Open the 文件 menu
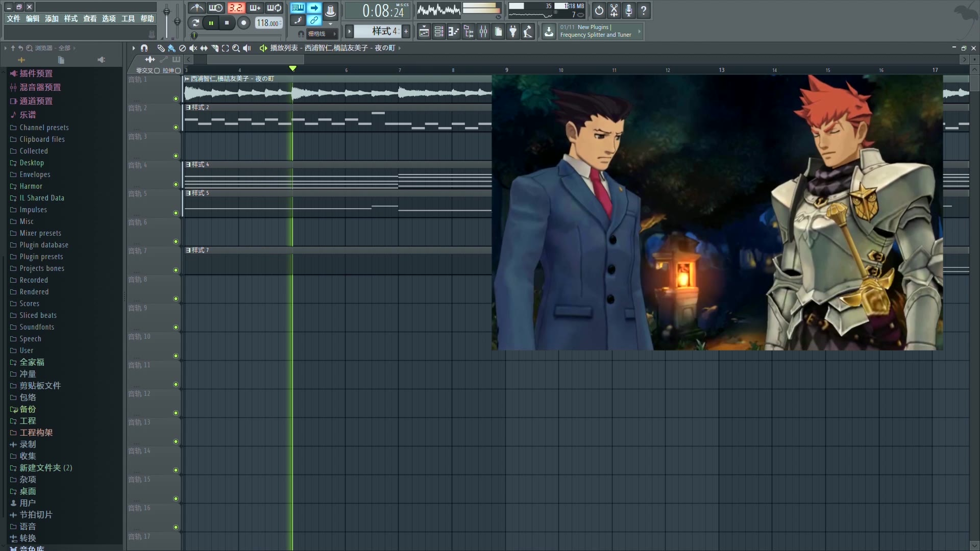980x551 pixels. pyautogui.click(x=13, y=18)
